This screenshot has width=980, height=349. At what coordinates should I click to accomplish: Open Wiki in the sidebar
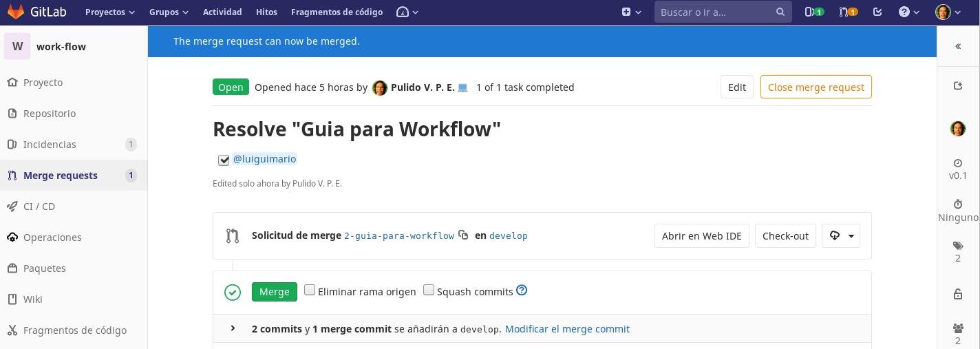click(74, 299)
